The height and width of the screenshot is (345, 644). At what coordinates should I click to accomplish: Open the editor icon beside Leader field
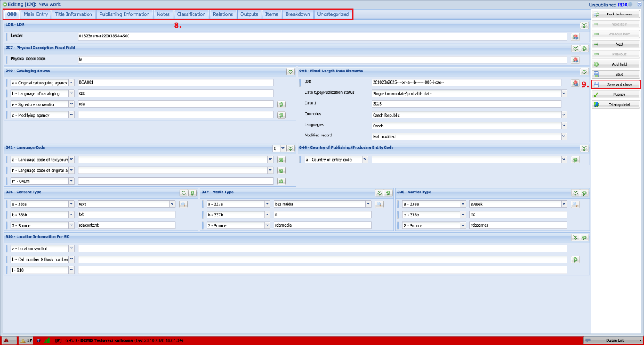tap(575, 37)
